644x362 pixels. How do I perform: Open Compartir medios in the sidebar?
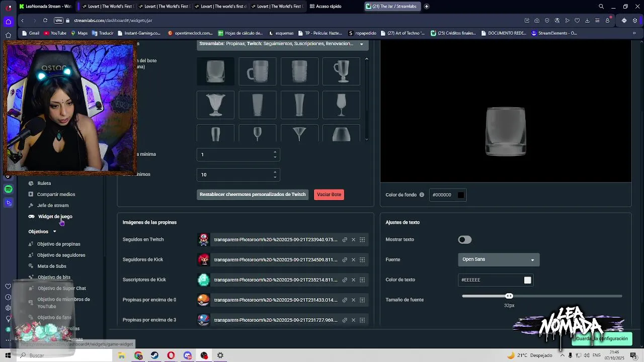point(56,195)
